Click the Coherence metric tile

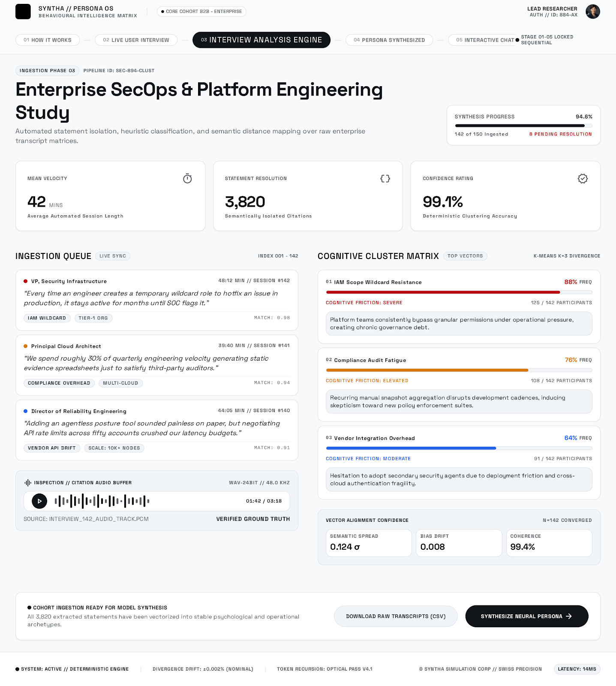click(549, 543)
